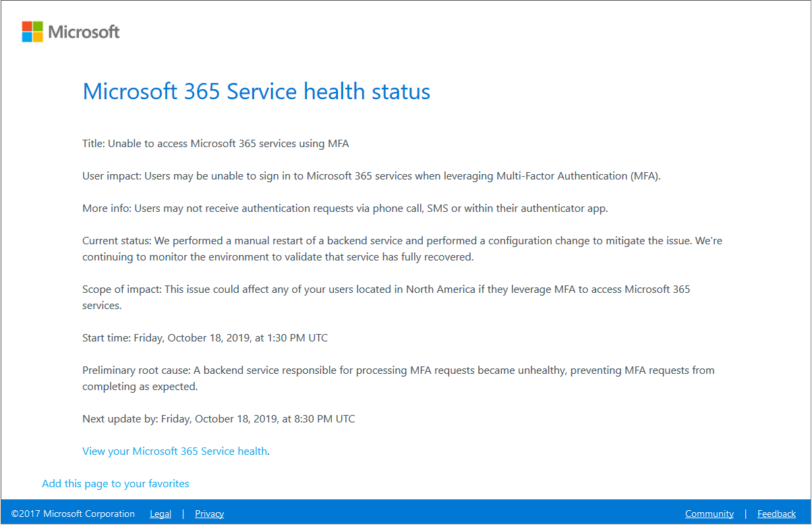Select Add this page to your favorites

(115, 483)
